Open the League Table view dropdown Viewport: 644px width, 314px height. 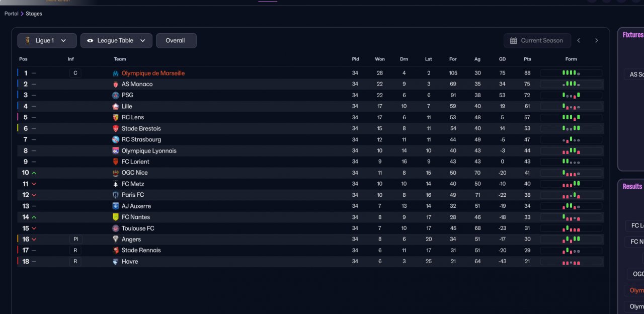coord(116,41)
